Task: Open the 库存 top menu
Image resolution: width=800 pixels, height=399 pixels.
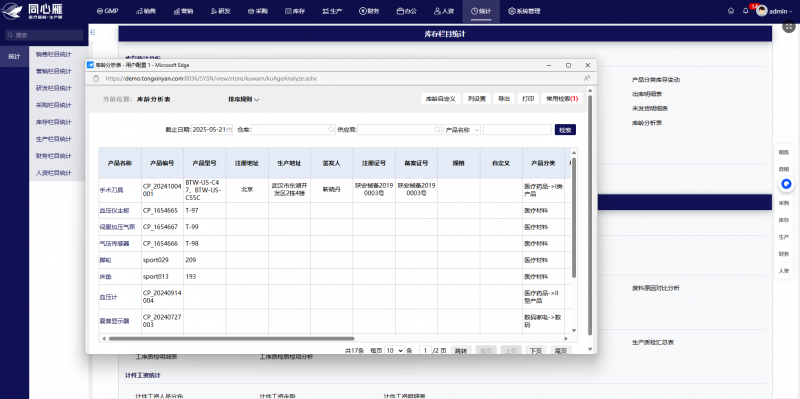Action: pos(295,11)
